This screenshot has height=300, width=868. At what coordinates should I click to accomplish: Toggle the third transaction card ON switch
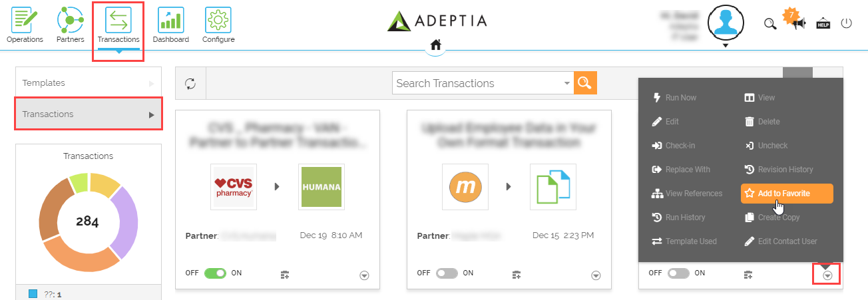678,273
